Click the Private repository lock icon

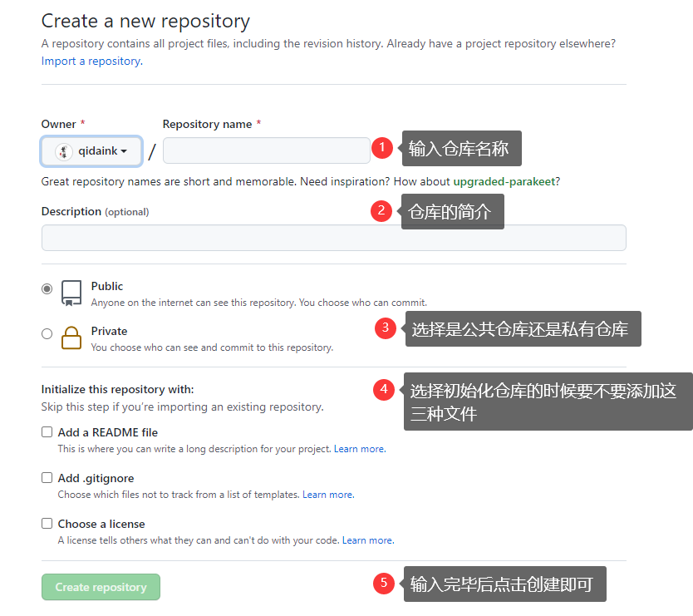click(71, 338)
